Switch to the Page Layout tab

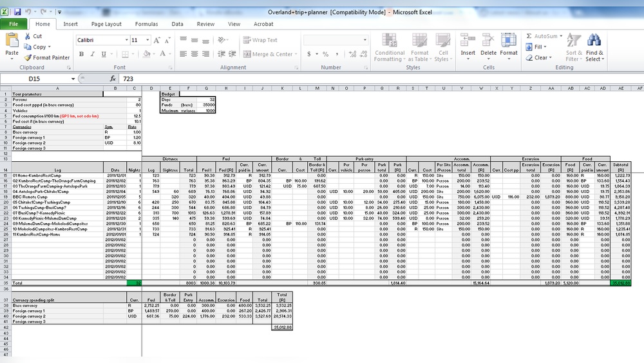[x=106, y=24]
